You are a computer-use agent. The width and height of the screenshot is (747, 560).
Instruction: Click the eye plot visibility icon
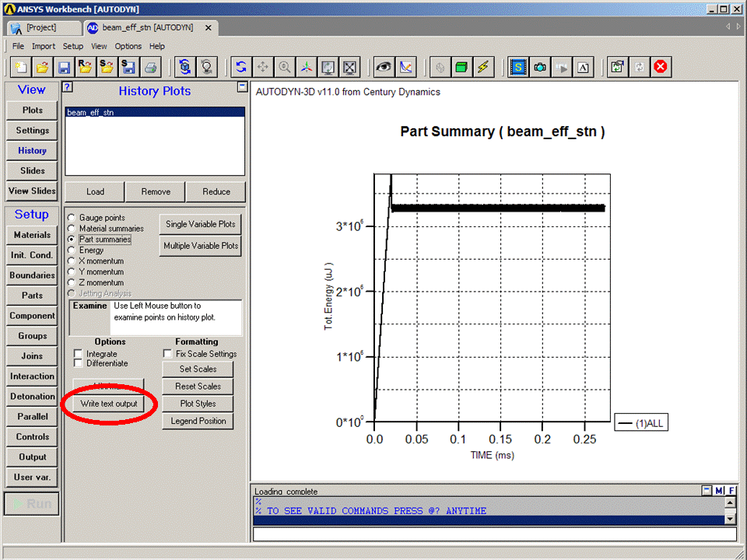point(383,68)
